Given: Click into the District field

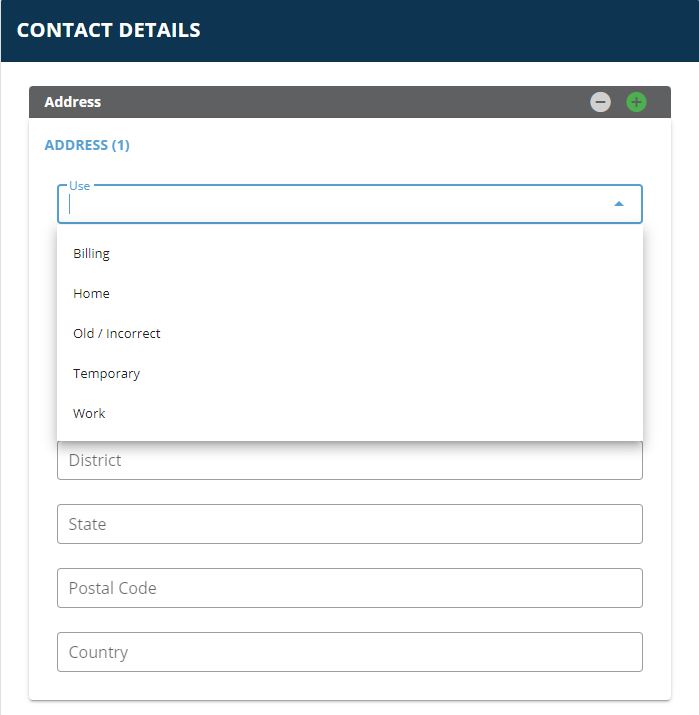Looking at the screenshot, I should coord(350,461).
